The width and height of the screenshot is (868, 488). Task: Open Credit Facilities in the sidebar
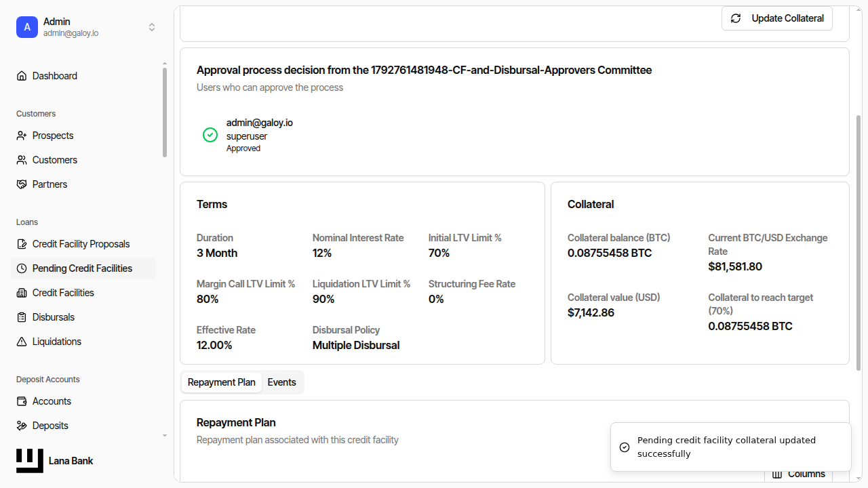coord(84,293)
